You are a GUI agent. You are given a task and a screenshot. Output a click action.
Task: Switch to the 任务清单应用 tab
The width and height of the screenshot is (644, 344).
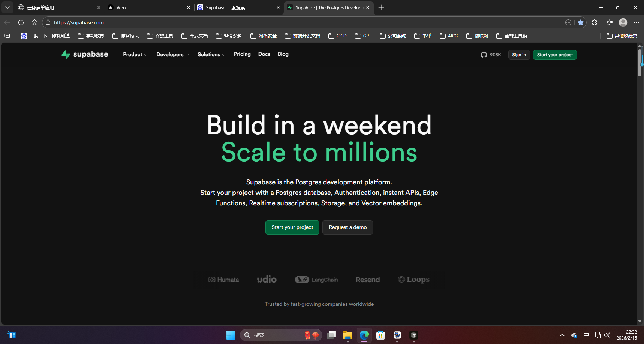(60, 7)
